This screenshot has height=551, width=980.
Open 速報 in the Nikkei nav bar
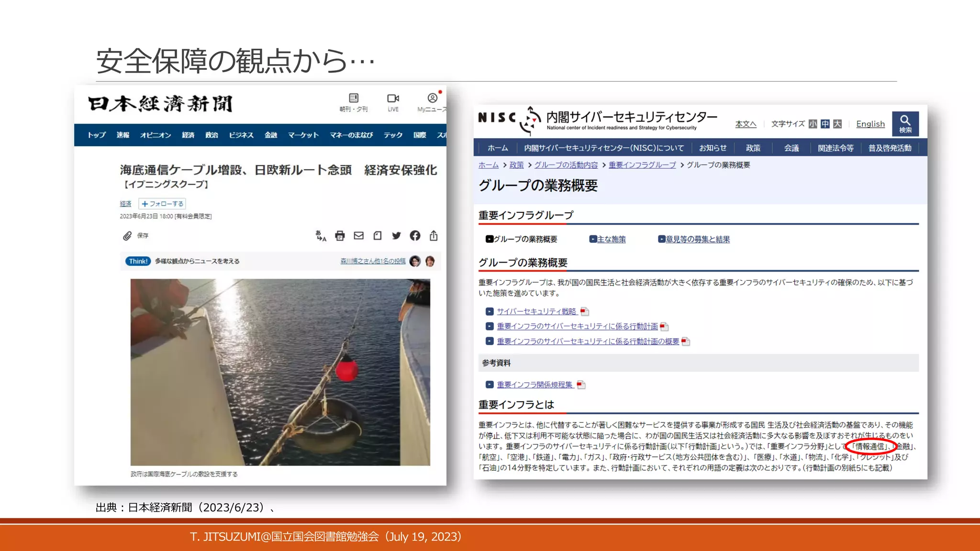click(x=123, y=135)
